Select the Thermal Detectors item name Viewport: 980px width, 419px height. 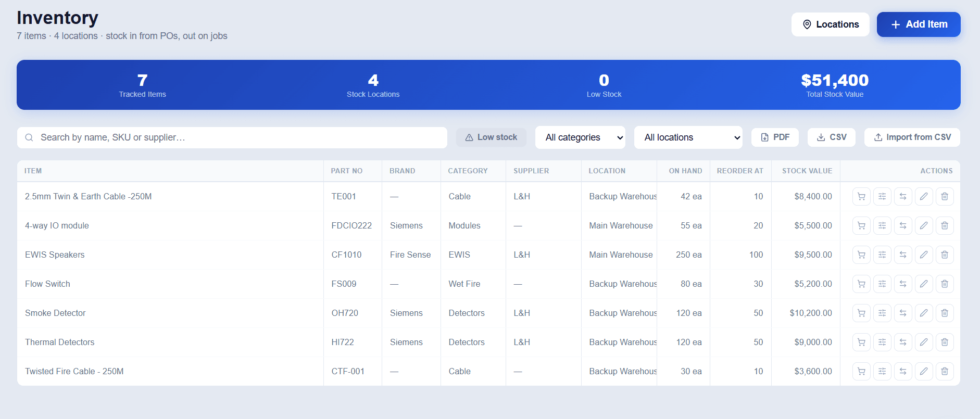coord(60,342)
